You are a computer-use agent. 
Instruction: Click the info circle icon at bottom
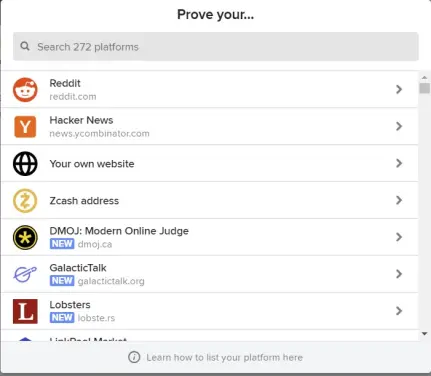[134, 357]
